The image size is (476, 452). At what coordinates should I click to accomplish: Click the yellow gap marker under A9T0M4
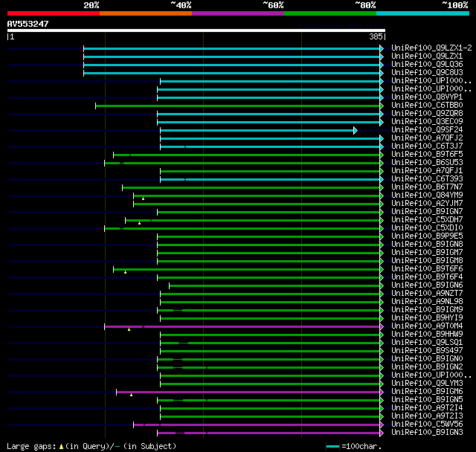(x=129, y=329)
